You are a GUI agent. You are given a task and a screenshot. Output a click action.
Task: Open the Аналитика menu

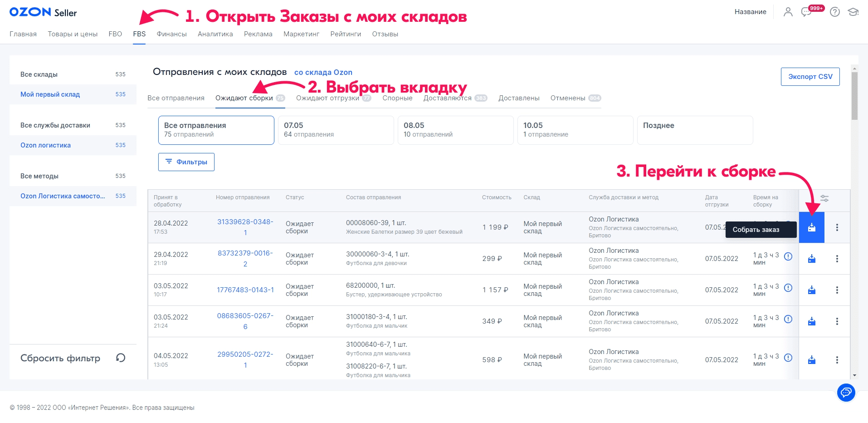[x=215, y=34]
